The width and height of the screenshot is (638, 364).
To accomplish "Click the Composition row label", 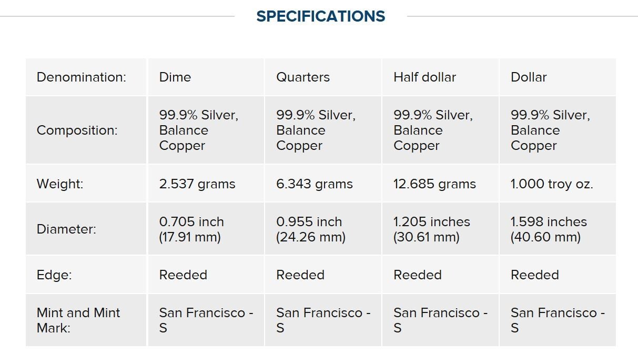I will point(77,130).
